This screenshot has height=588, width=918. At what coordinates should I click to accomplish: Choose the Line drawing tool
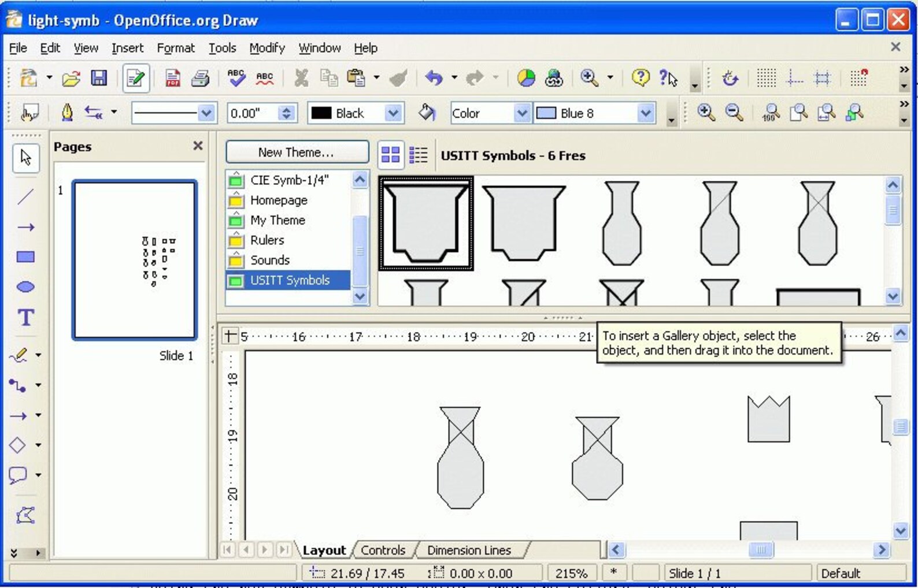25,197
